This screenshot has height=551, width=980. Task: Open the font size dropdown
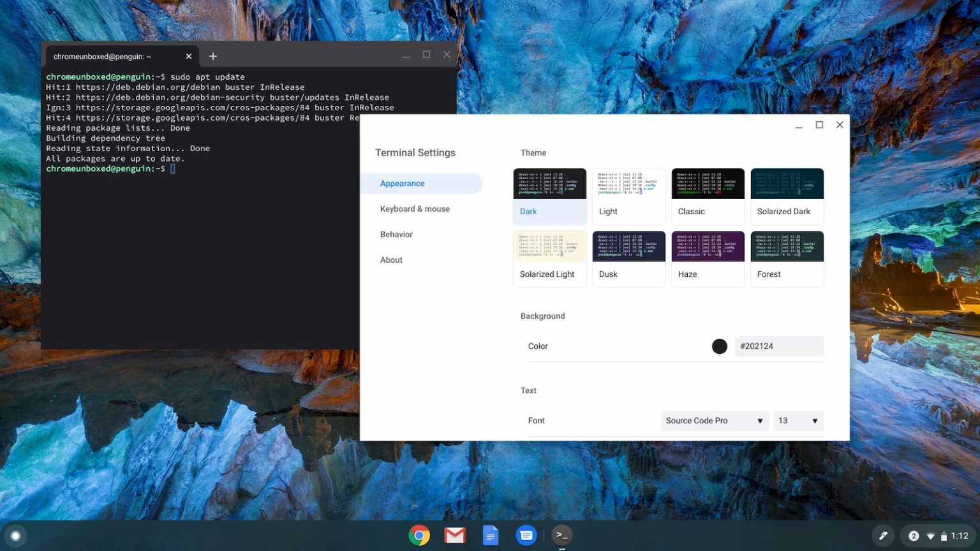[798, 420]
